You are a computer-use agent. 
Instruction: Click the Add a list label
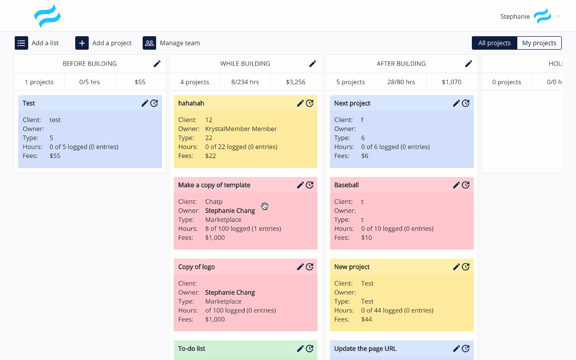(x=45, y=43)
